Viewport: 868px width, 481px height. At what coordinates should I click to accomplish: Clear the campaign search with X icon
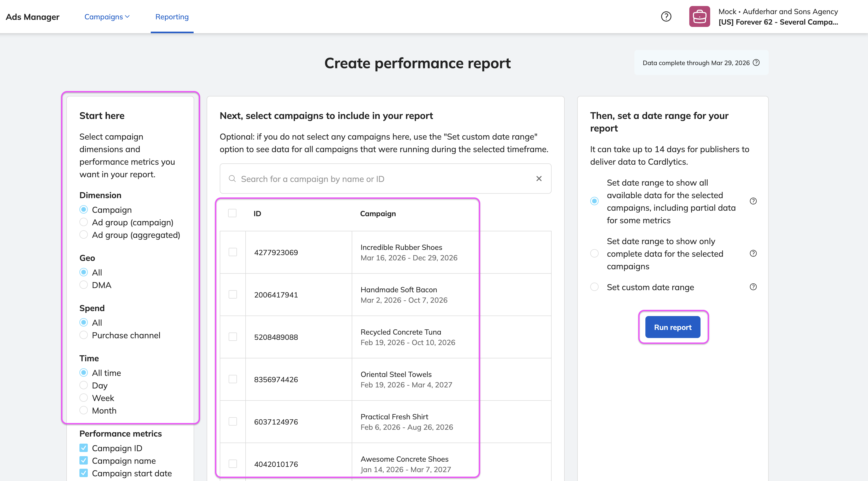(539, 179)
